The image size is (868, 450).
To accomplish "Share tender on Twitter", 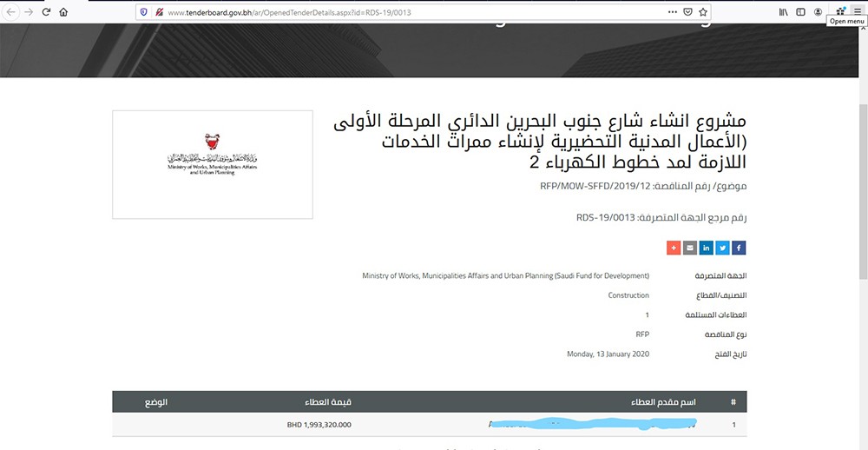I will click(722, 248).
